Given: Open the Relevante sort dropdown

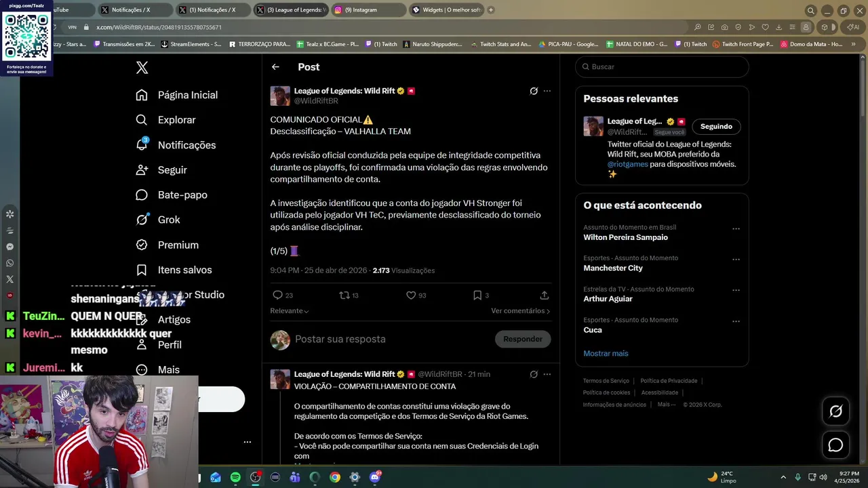Looking at the screenshot, I should click(290, 311).
